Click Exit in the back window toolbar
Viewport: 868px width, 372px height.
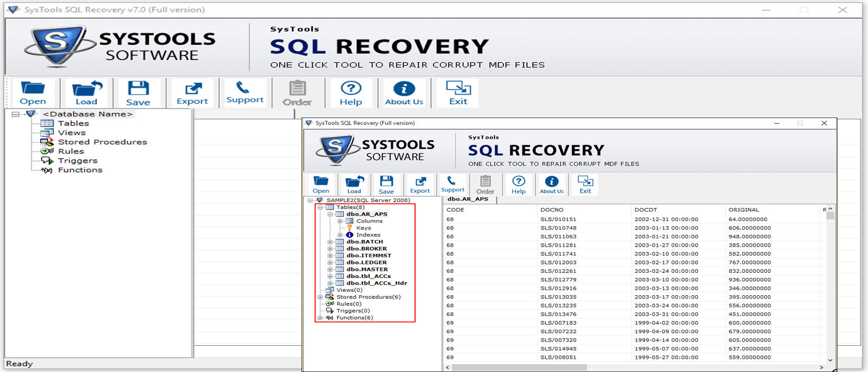point(458,93)
